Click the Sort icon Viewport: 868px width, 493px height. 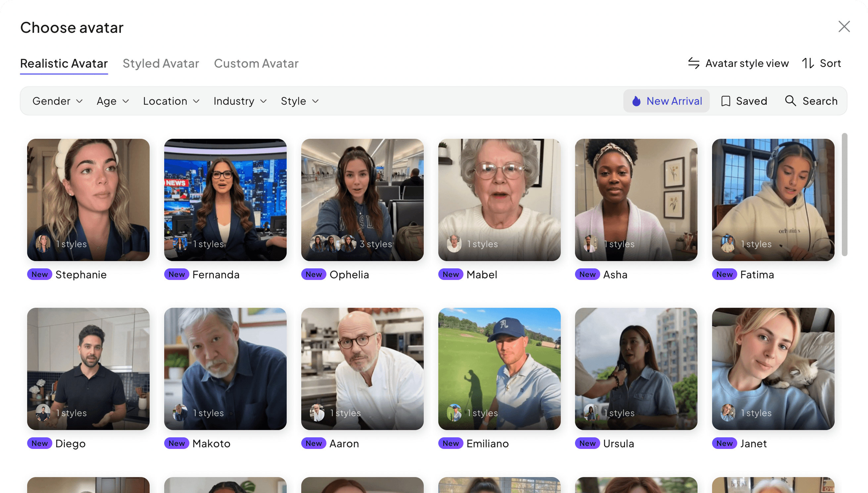(x=808, y=63)
